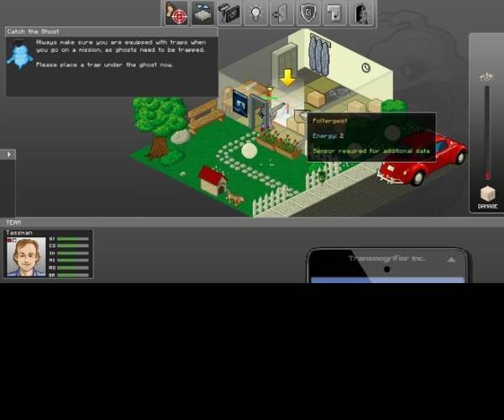Click the dog next to the doghouse

click(x=235, y=198)
